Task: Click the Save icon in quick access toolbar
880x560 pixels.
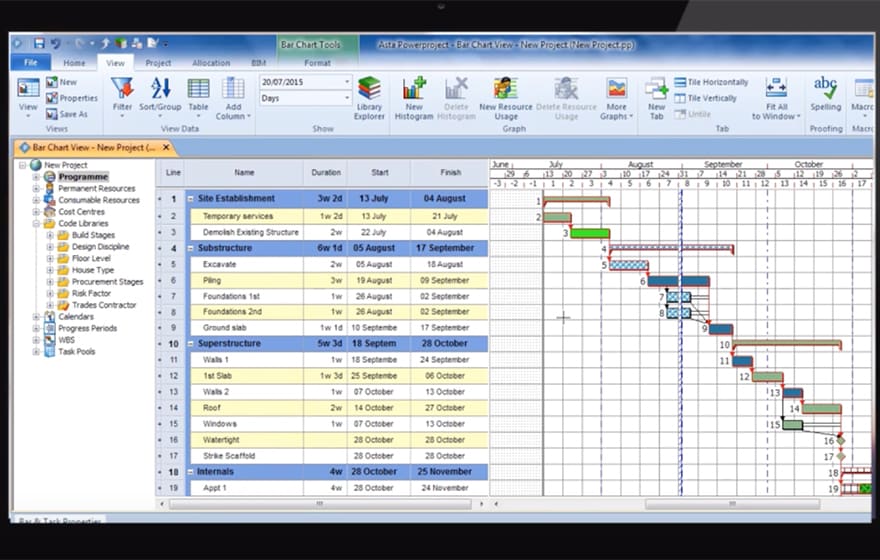Action: (39, 43)
